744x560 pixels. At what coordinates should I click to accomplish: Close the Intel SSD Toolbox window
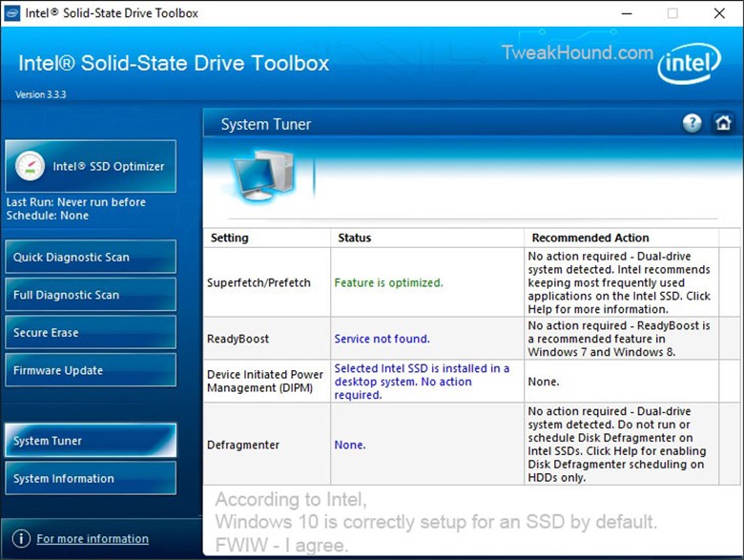[719, 13]
